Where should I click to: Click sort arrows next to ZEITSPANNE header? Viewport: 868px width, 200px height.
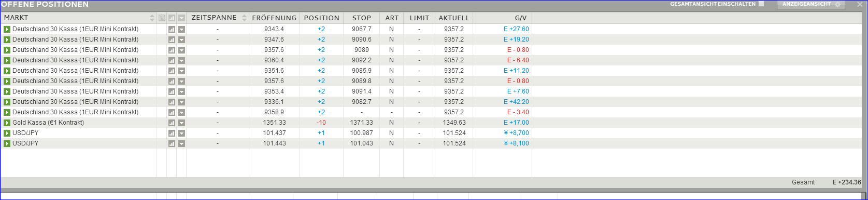click(244, 18)
